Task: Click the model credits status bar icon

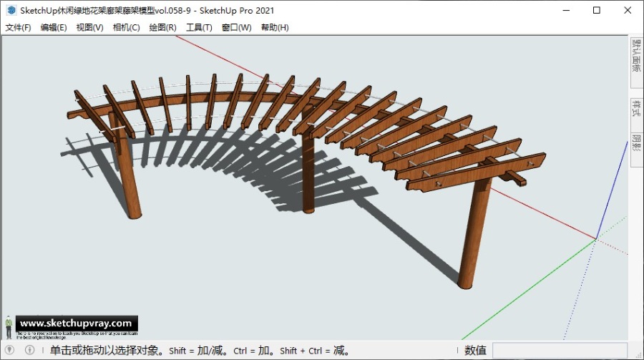Action: click(x=29, y=350)
